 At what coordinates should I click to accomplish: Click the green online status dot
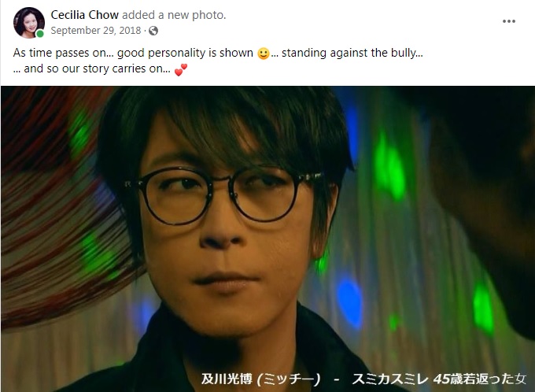(x=40, y=34)
